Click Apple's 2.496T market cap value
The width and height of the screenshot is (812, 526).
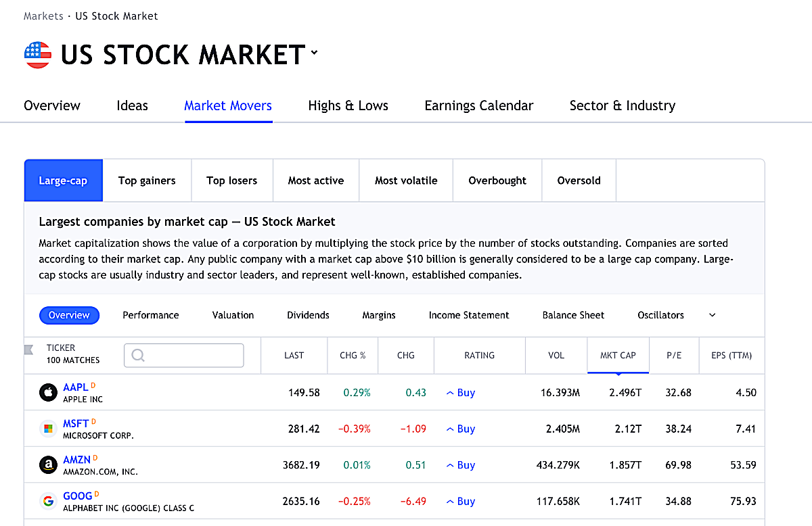625,392
